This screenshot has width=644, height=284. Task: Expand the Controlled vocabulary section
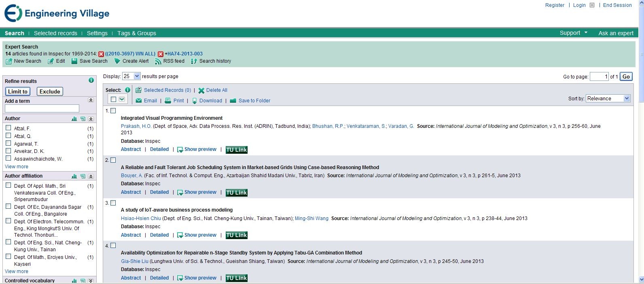pos(91,281)
